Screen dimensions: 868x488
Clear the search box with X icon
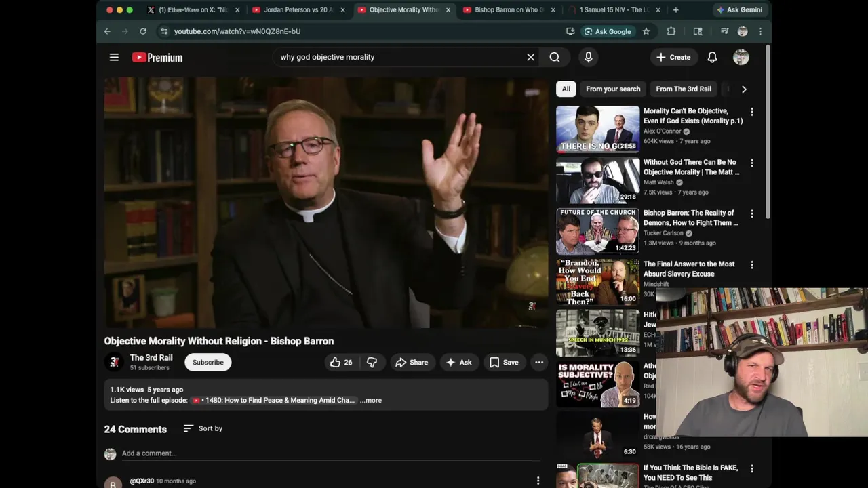[530, 57]
